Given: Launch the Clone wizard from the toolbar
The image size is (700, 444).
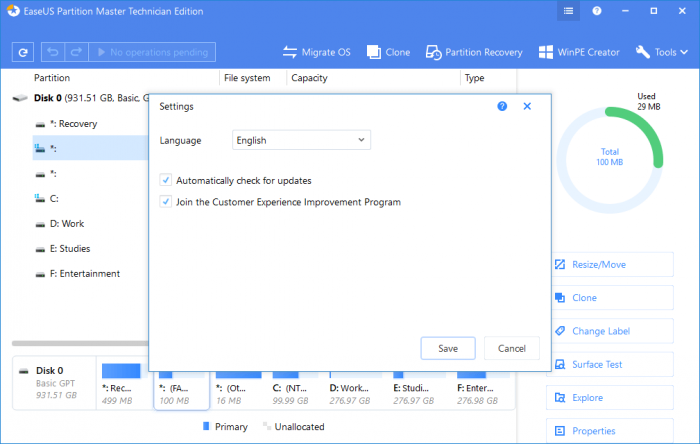Looking at the screenshot, I should pyautogui.click(x=388, y=52).
